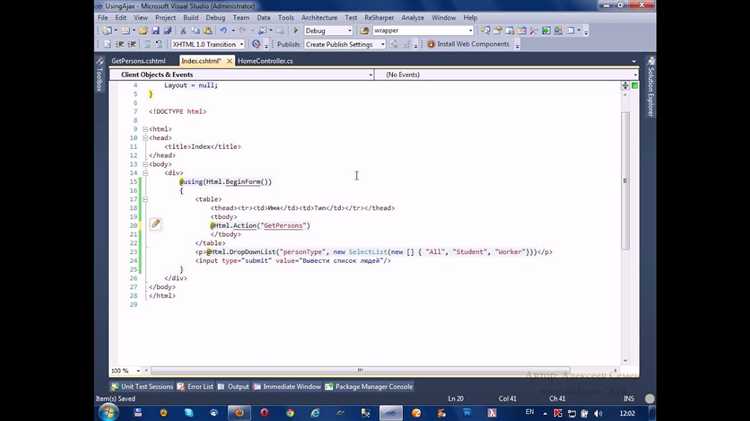750x421 pixels.
Task: Collapse the head tag outline region
Action: coord(145,138)
